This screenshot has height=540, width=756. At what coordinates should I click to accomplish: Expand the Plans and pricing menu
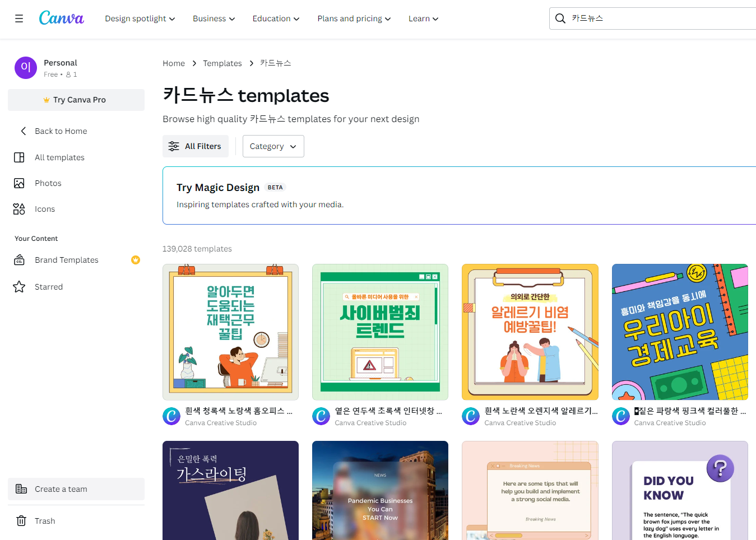point(354,18)
